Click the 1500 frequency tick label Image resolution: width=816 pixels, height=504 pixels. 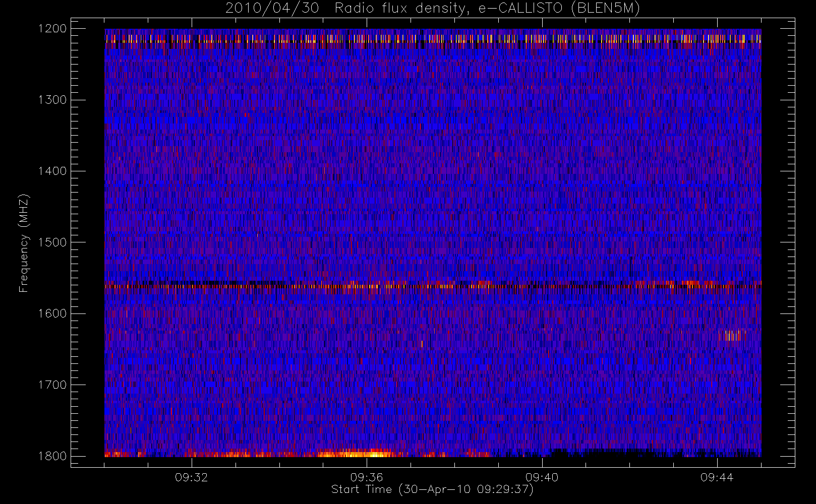[52, 242]
